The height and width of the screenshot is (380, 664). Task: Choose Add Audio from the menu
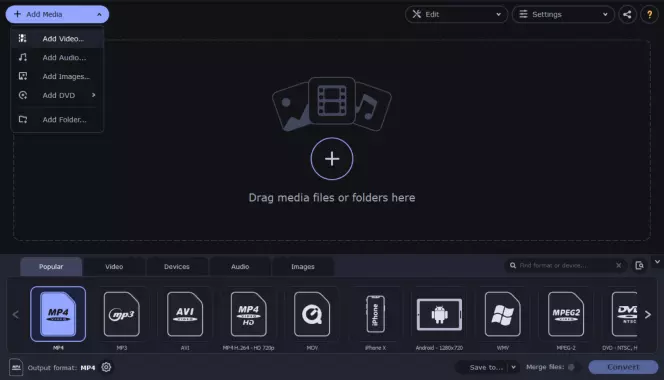[x=57, y=58]
